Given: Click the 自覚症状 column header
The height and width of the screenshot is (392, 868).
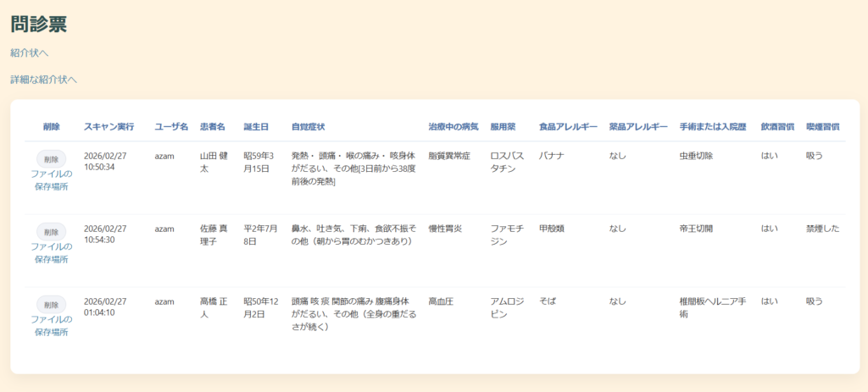Looking at the screenshot, I should pos(307,126).
